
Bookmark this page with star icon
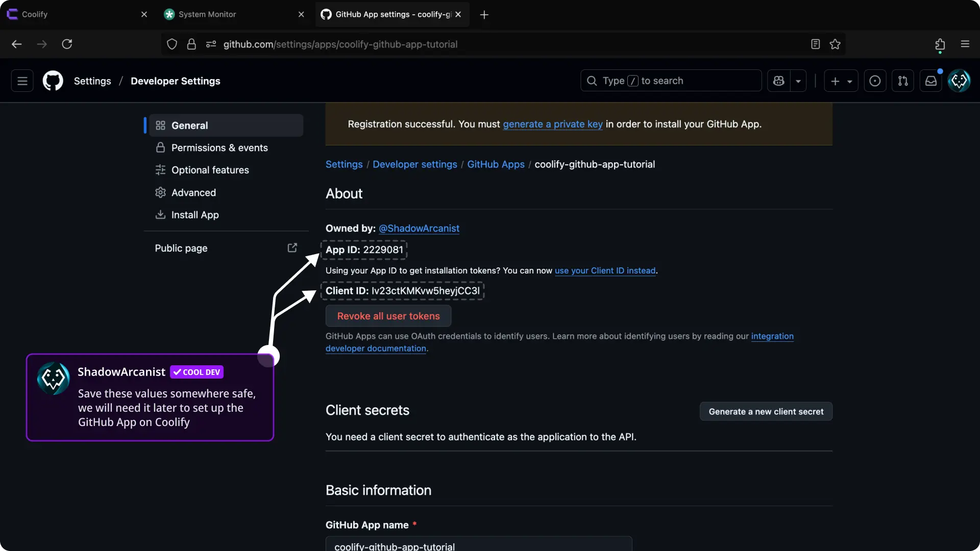pyautogui.click(x=835, y=44)
